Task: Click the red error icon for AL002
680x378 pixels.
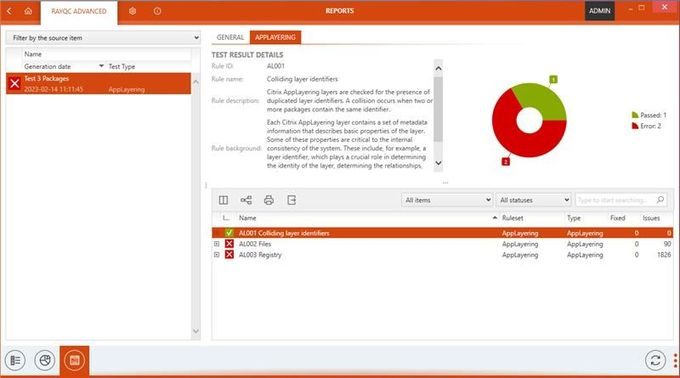Action: point(229,244)
